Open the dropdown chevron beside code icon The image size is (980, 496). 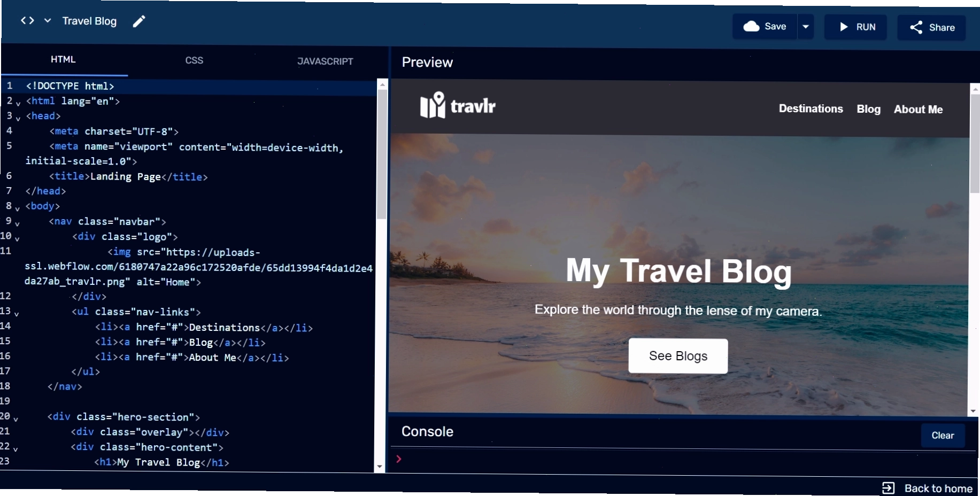pos(48,20)
